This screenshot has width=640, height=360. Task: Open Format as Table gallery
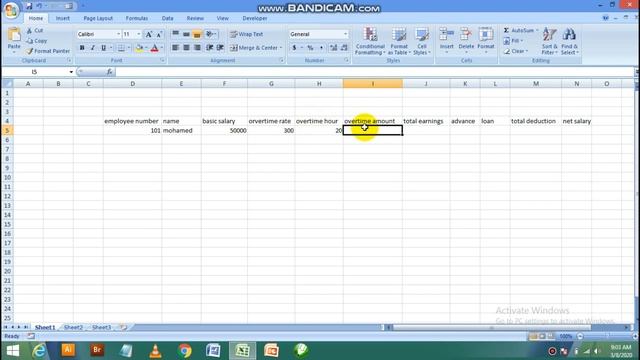399,41
